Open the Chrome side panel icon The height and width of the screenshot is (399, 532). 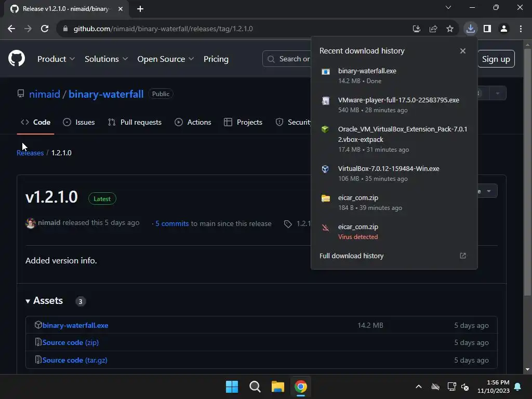tap(487, 29)
